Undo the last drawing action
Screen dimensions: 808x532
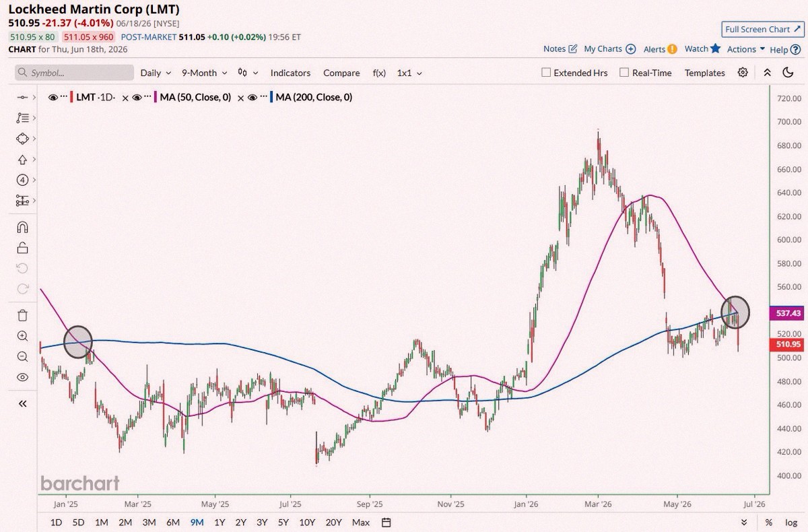(22, 268)
